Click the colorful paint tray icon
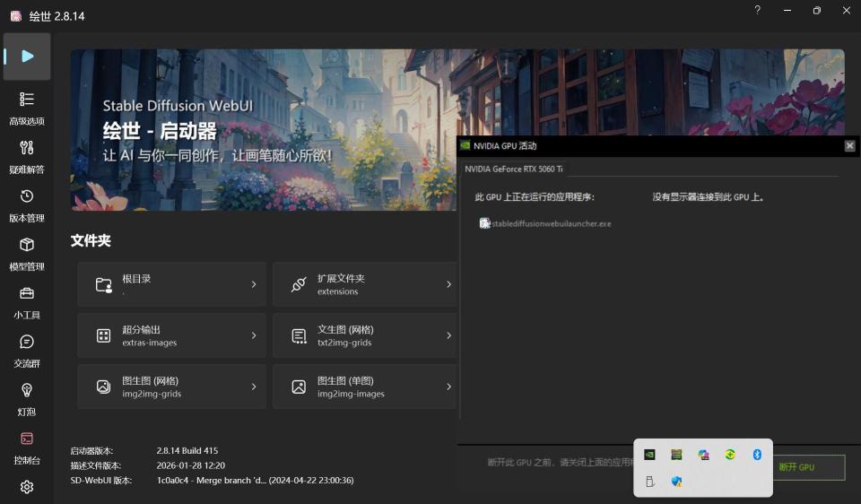Image resolution: width=861 pixels, height=504 pixels. pyautogui.click(x=703, y=455)
